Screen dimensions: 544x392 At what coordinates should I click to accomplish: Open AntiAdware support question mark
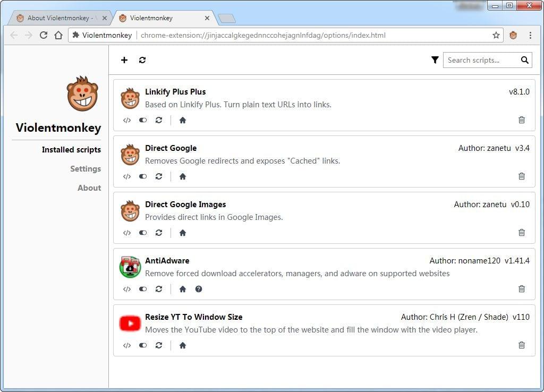199,289
